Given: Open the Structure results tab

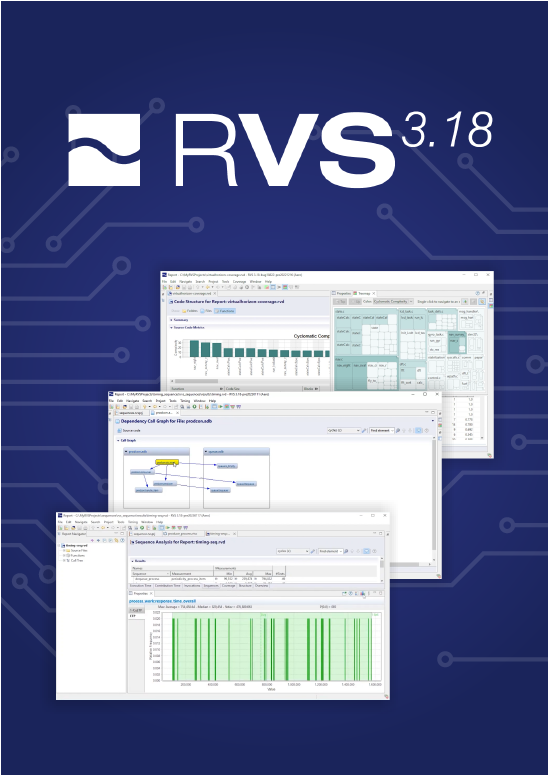Looking at the screenshot, I should (x=245, y=585).
